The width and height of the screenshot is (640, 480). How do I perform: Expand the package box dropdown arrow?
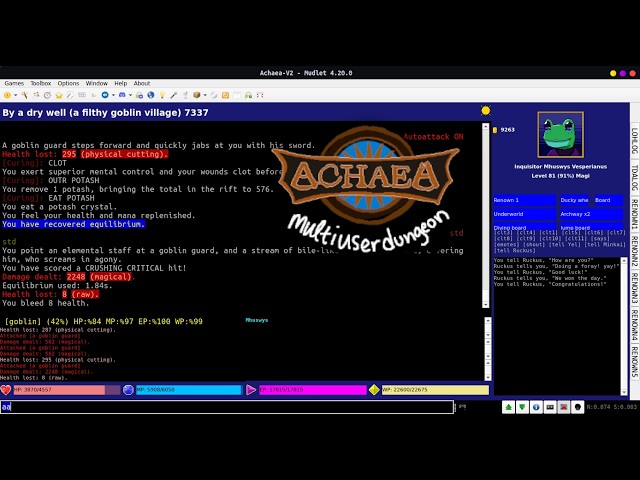pos(205,95)
